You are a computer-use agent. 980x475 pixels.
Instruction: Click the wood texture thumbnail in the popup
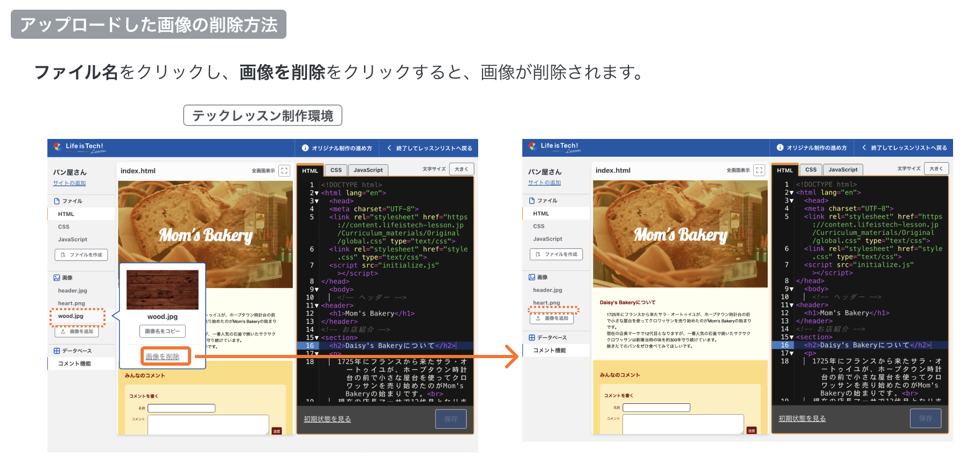(x=163, y=290)
